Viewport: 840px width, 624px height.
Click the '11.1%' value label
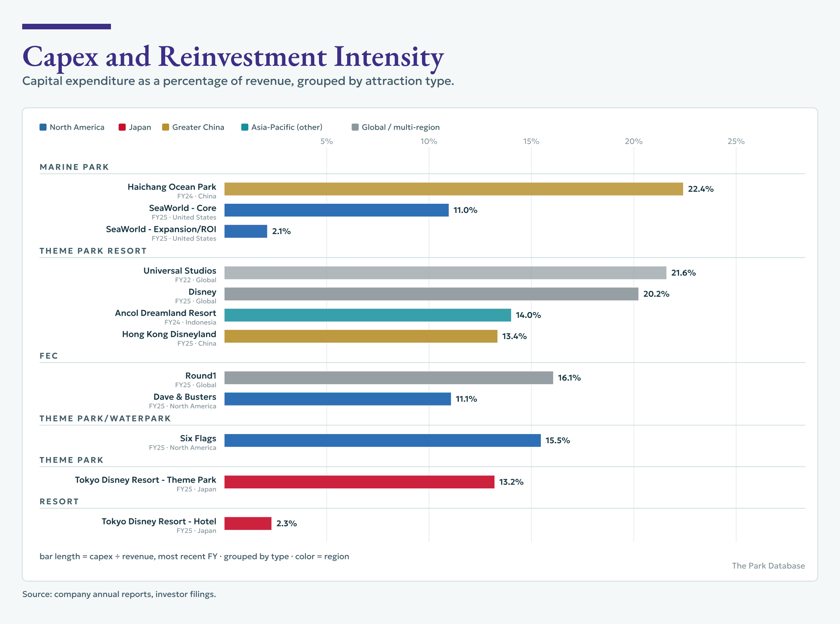pyautogui.click(x=466, y=399)
